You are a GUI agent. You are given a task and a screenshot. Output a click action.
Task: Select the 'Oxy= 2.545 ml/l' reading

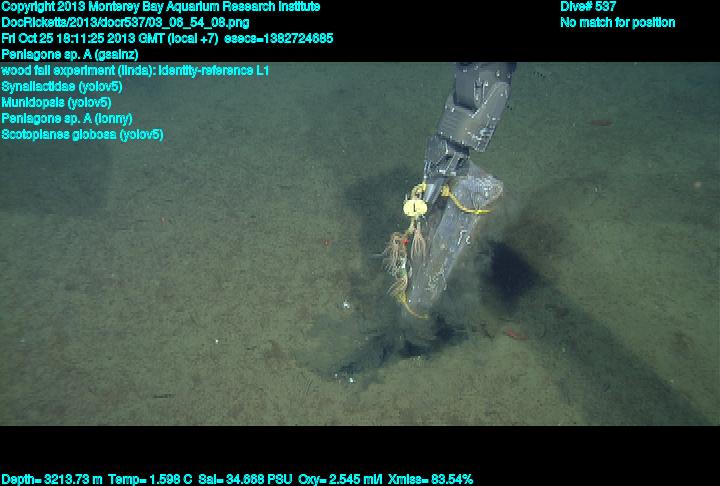340,480
